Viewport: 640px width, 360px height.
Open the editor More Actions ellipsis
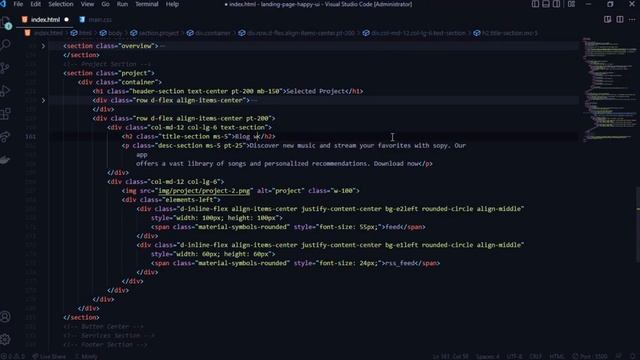point(632,20)
